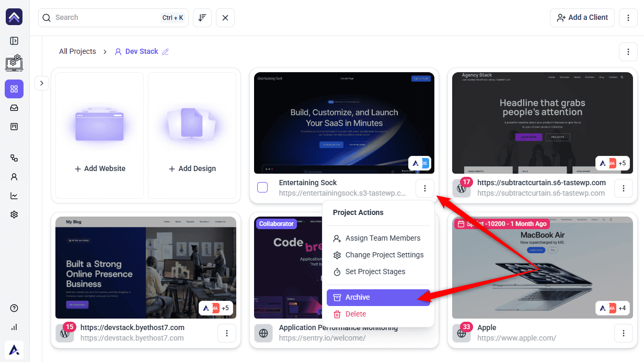Click the https://www.apple.com/ URL text
The width and height of the screenshot is (644, 362).
click(516, 338)
